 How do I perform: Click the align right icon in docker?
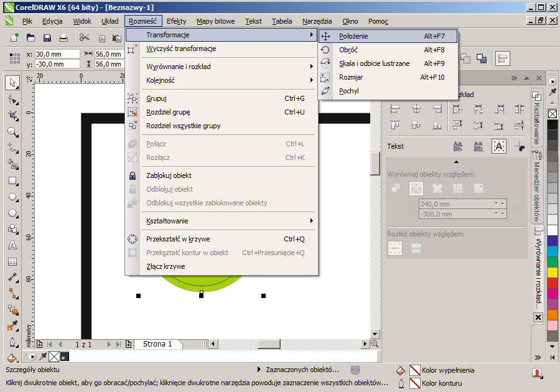437,108
